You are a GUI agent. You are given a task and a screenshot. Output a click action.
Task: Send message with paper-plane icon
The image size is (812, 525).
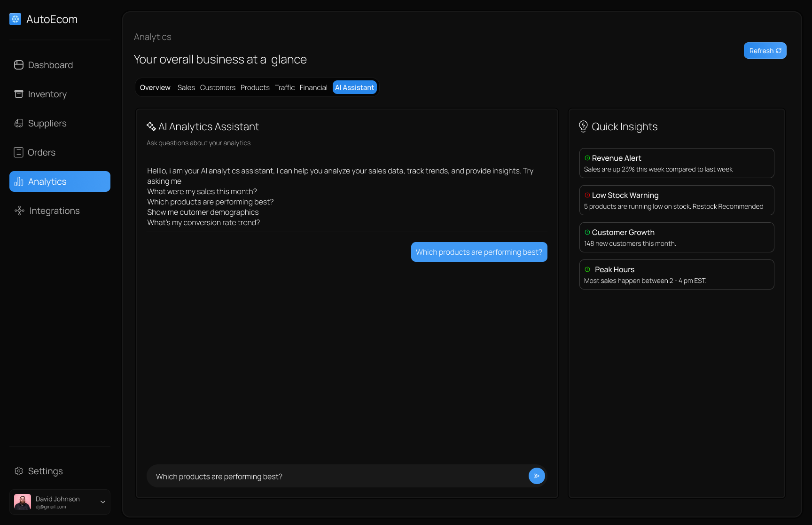tap(537, 476)
